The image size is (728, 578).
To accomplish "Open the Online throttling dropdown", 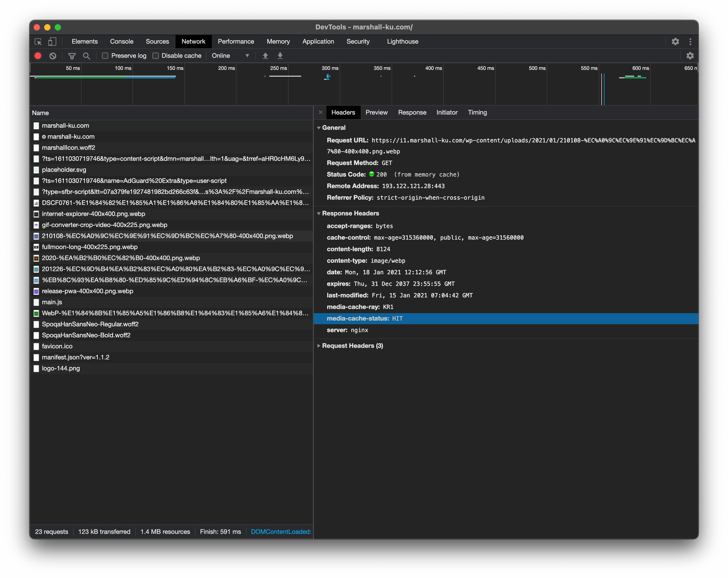I will tap(230, 56).
